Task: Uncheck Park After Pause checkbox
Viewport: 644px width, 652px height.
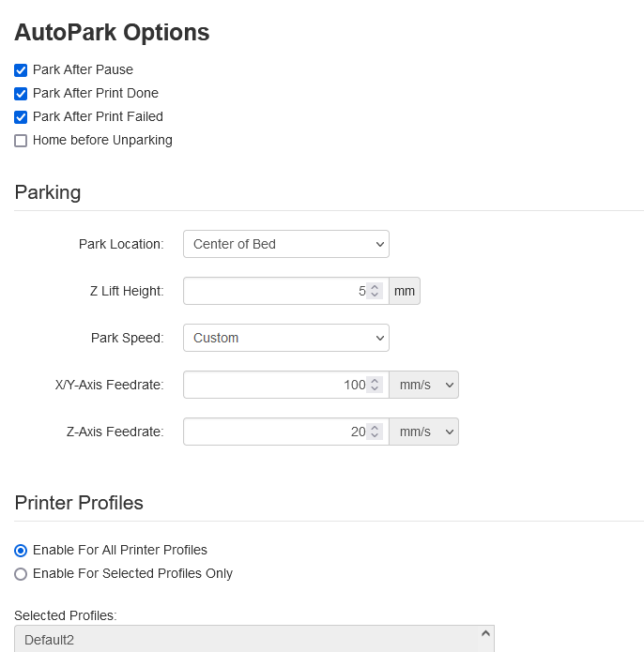Action: tap(21, 70)
